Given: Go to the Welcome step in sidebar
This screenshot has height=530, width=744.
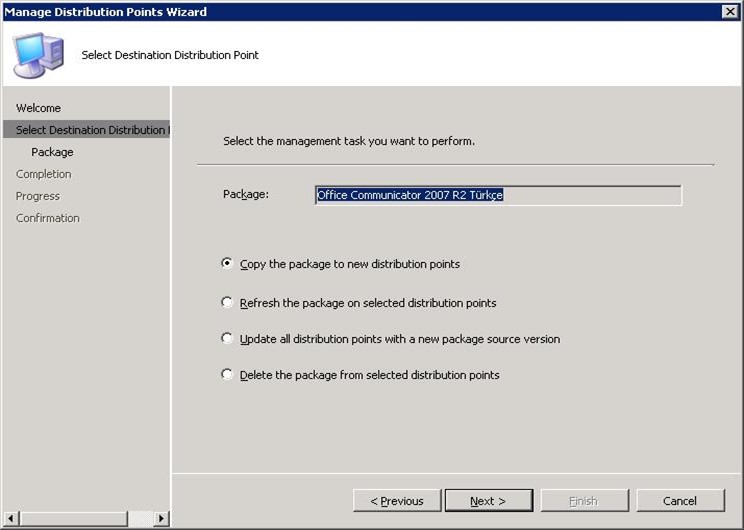Looking at the screenshot, I should click(38, 108).
